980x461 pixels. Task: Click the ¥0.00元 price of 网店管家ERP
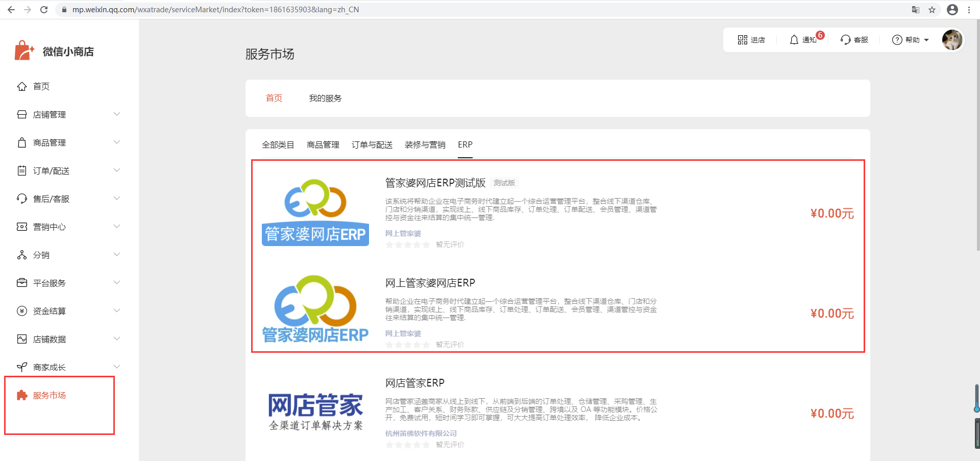[832, 414]
